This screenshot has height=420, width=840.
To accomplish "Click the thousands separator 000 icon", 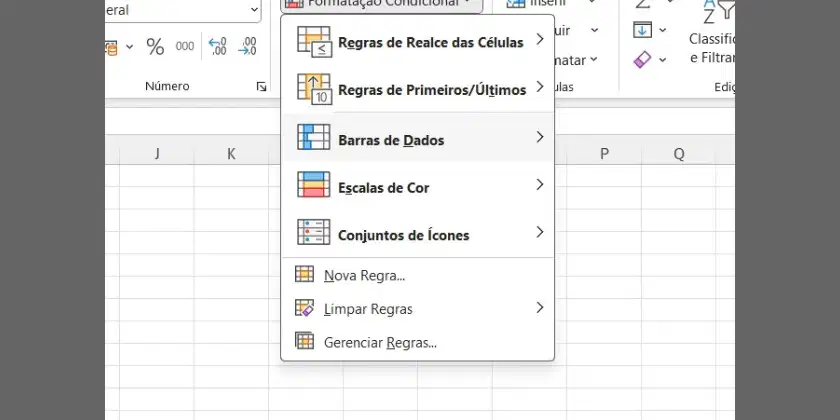I will (185, 47).
